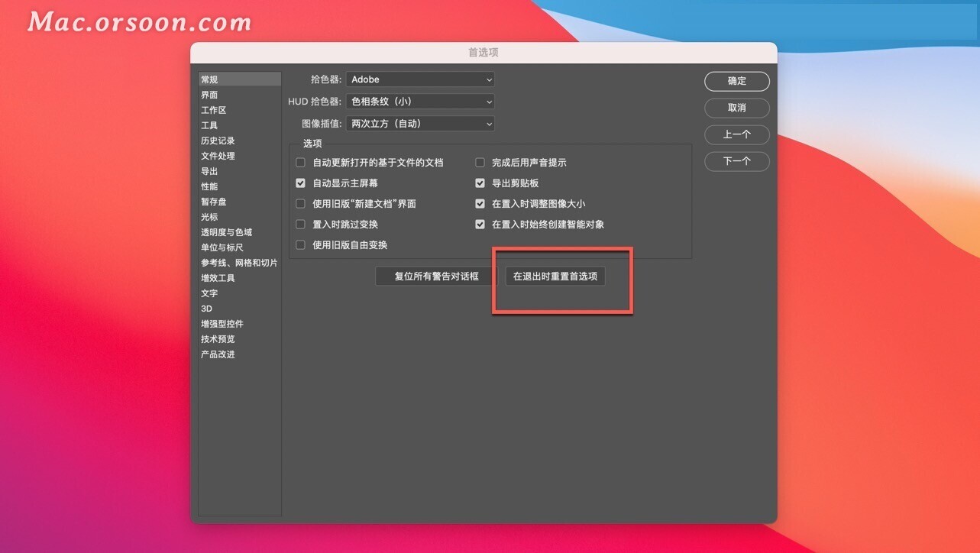Open 增效工具 preferences category

tap(240, 278)
